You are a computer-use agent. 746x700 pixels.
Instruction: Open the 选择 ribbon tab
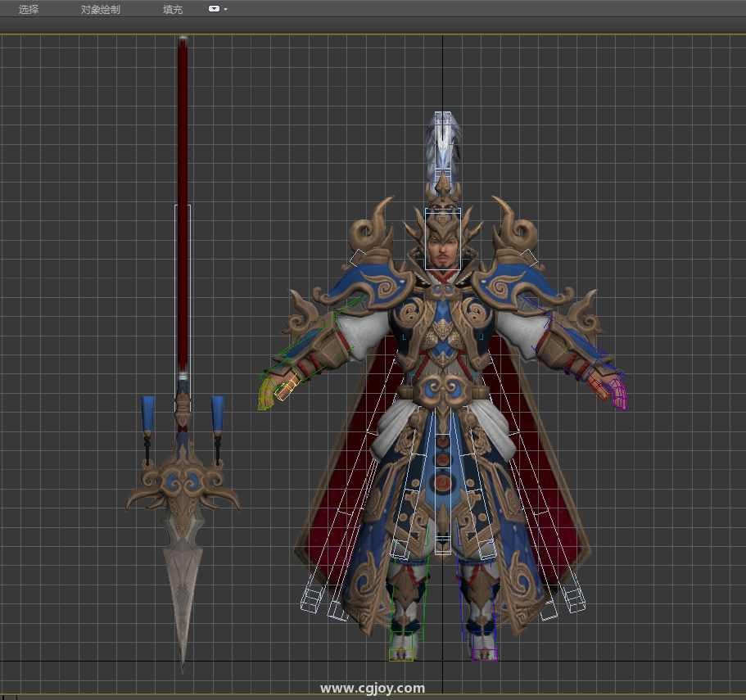tap(29, 10)
